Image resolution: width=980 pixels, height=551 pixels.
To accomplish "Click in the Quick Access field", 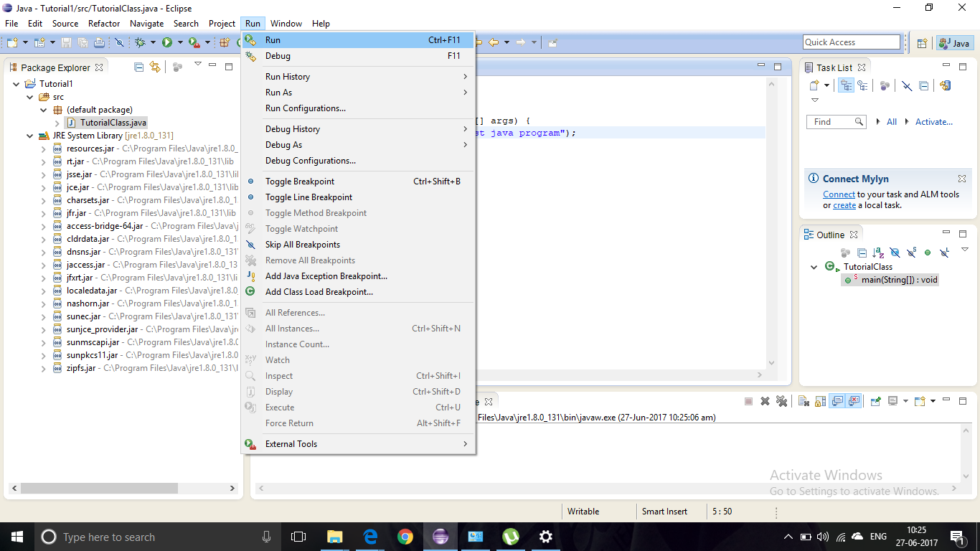I will (x=851, y=42).
